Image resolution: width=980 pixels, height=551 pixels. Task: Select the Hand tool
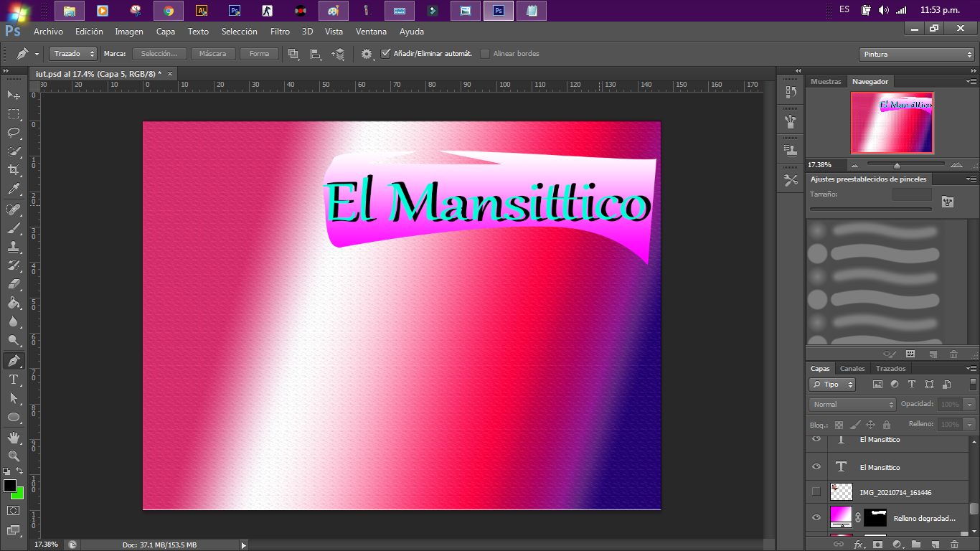[14, 437]
